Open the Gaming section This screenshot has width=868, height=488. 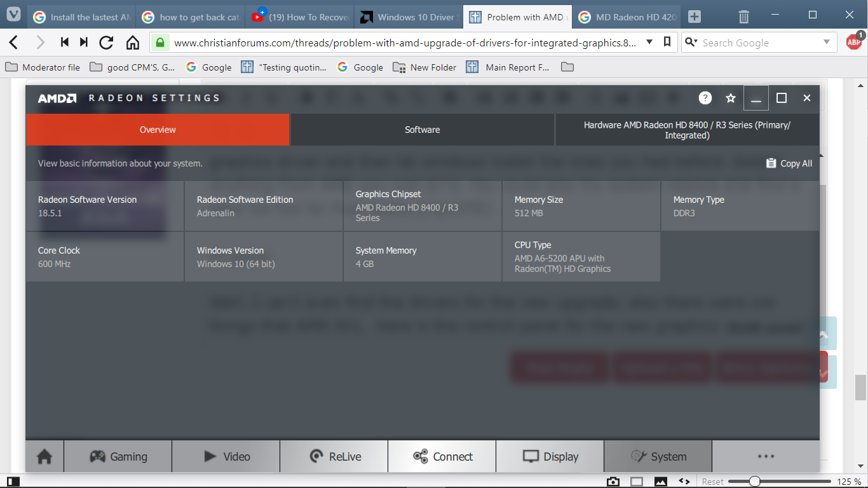[118, 456]
